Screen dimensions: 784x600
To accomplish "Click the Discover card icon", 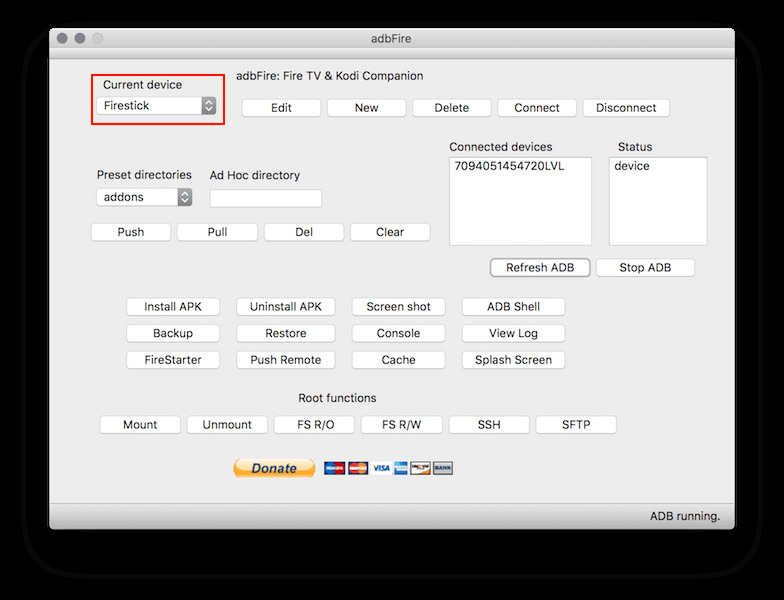I will [420, 468].
